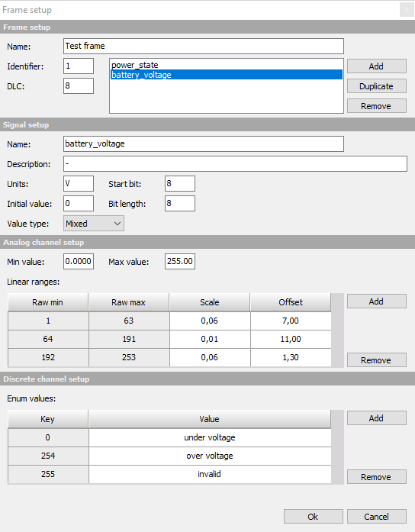Focus the Start bit field

180,183
